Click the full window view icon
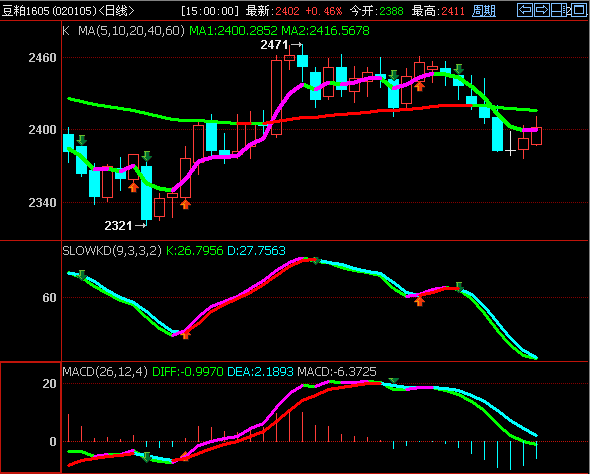 (579, 10)
